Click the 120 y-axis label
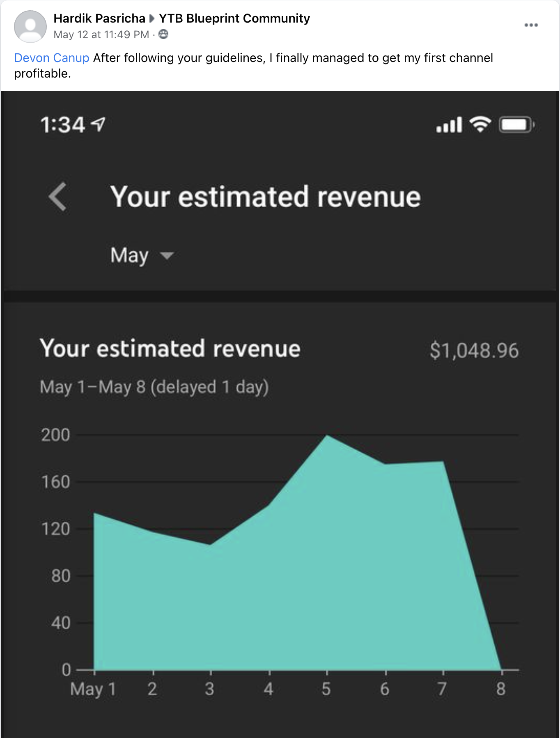The image size is (560, 738). click(x=56, y=529)
